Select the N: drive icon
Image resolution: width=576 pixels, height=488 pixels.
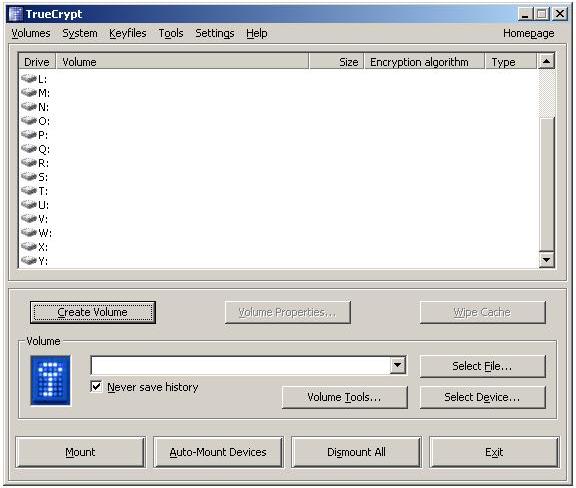[29, 107]
